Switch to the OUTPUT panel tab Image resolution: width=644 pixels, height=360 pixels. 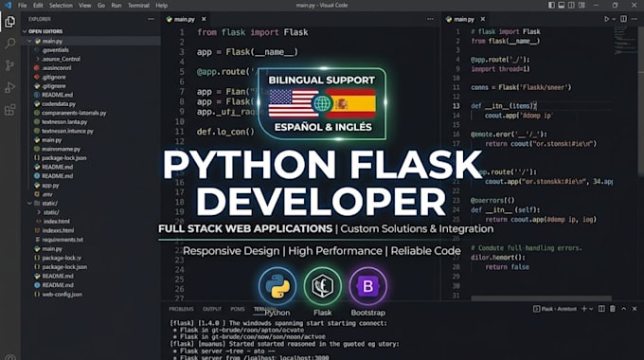212,309
